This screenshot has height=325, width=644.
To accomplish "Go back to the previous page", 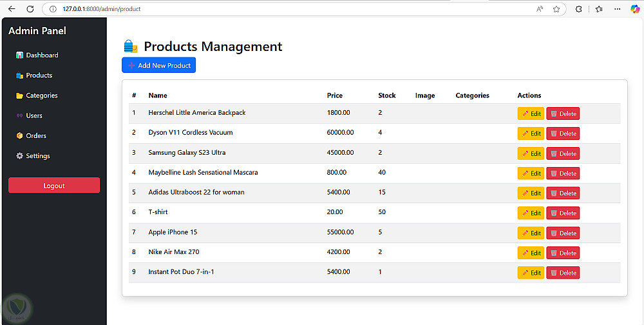I will (12, 9).
